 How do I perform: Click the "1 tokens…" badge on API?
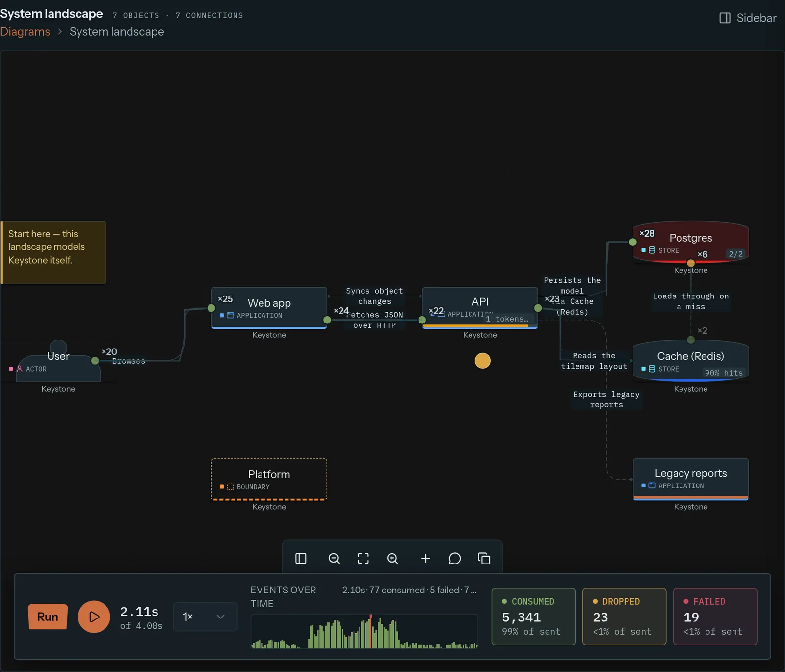tap(507, 319)
